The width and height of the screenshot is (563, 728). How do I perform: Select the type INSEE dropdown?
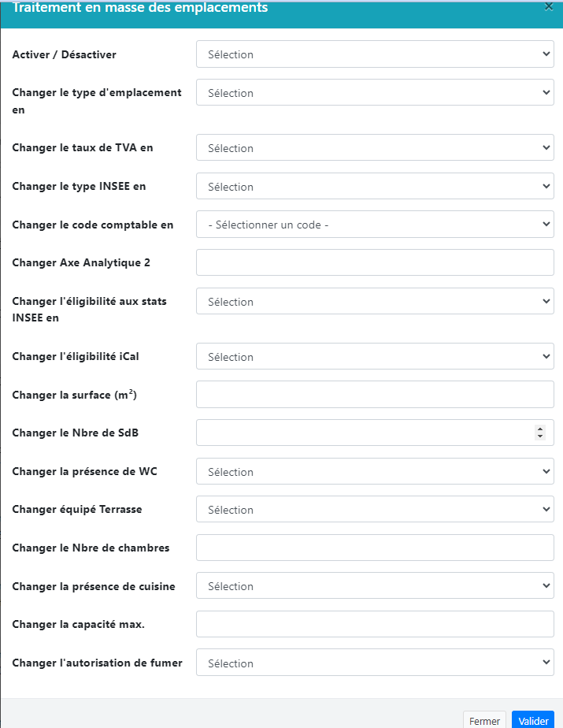tap(375, 187)
